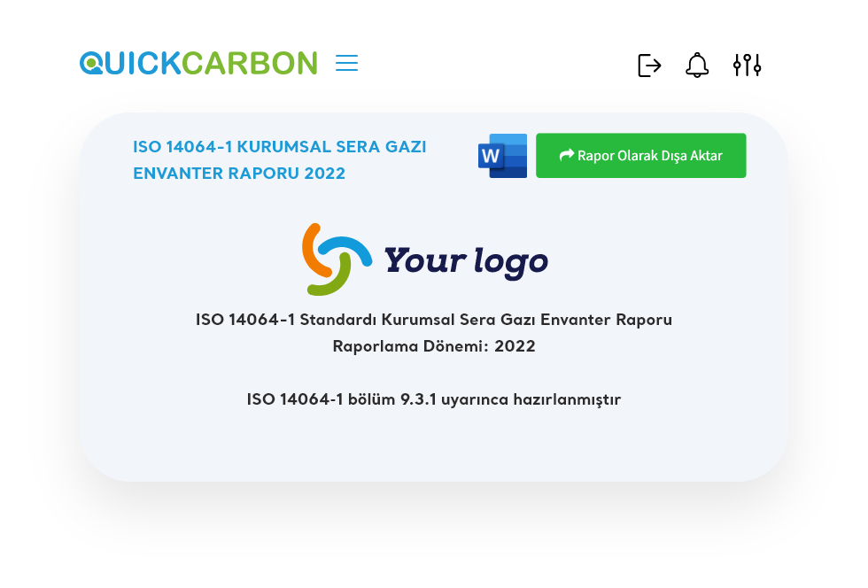Click the logout icon in header
Image resolution: width=868 pixels, height=588 pixels.
click(x=649, y=66)
